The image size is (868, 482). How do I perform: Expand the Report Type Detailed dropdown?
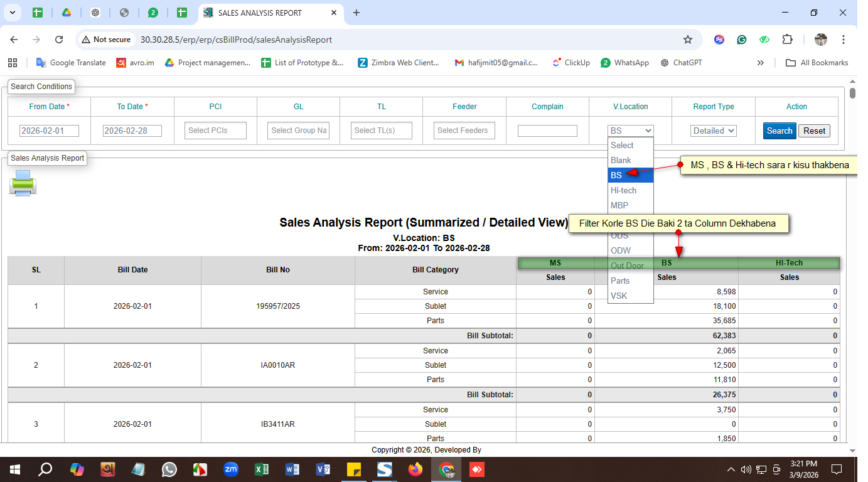point(713,131)
